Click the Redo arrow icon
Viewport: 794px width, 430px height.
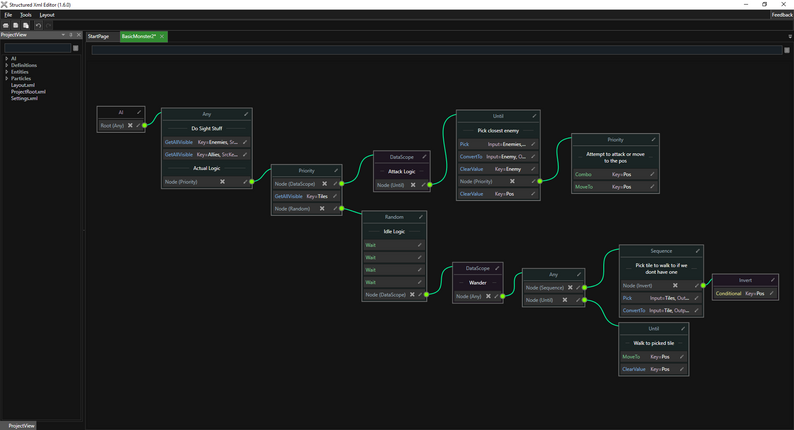tap(49, 25)
